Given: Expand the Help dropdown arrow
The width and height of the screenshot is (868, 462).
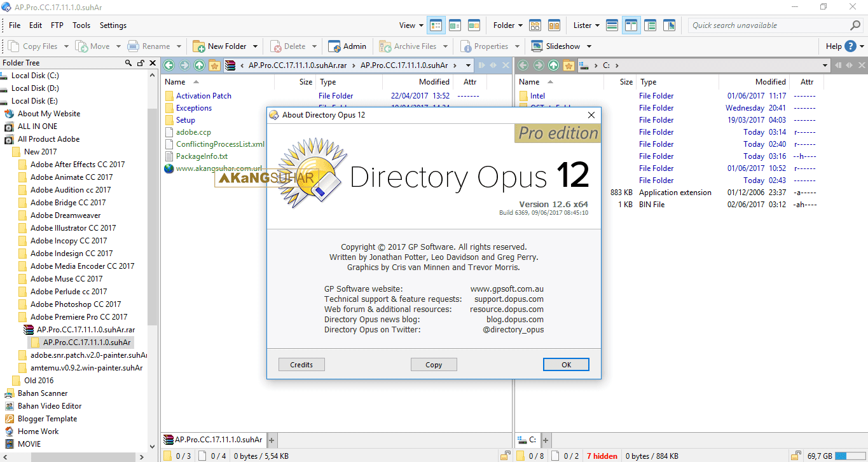Looking at the screenshot, I should tap(862, 46).
